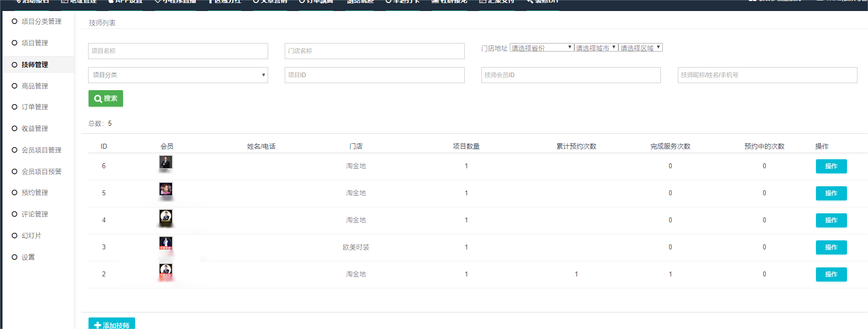Click the circle icon beside 商品管理
This screenshot has width=868, height=329.
[x=15, y=86]
